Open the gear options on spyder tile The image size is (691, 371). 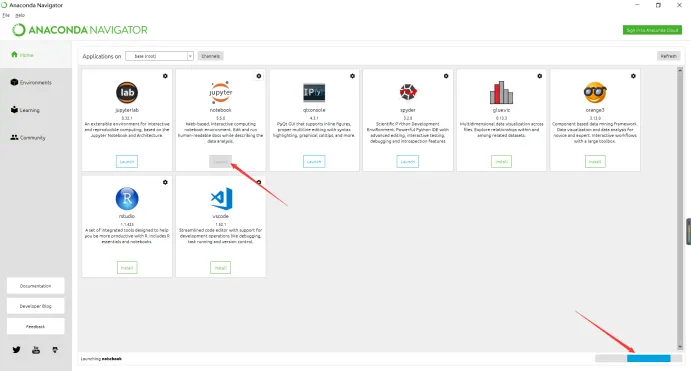[446, 76]
